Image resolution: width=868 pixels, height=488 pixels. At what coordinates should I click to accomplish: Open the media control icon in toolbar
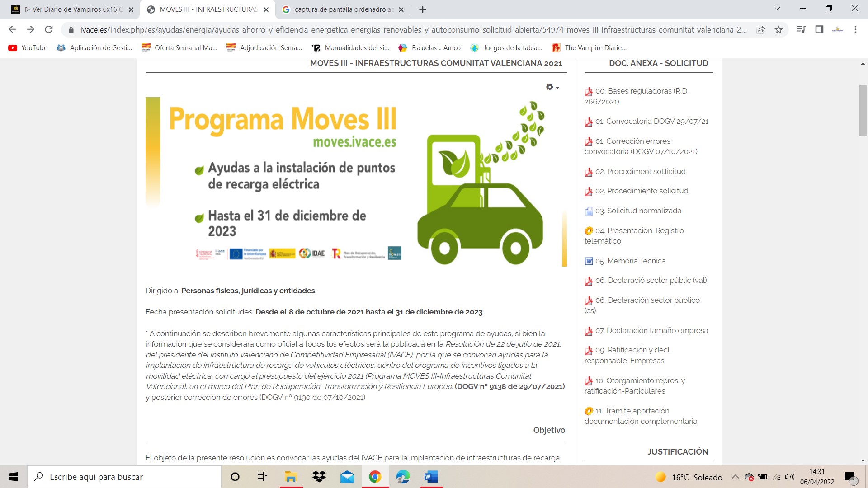[801, 29]
